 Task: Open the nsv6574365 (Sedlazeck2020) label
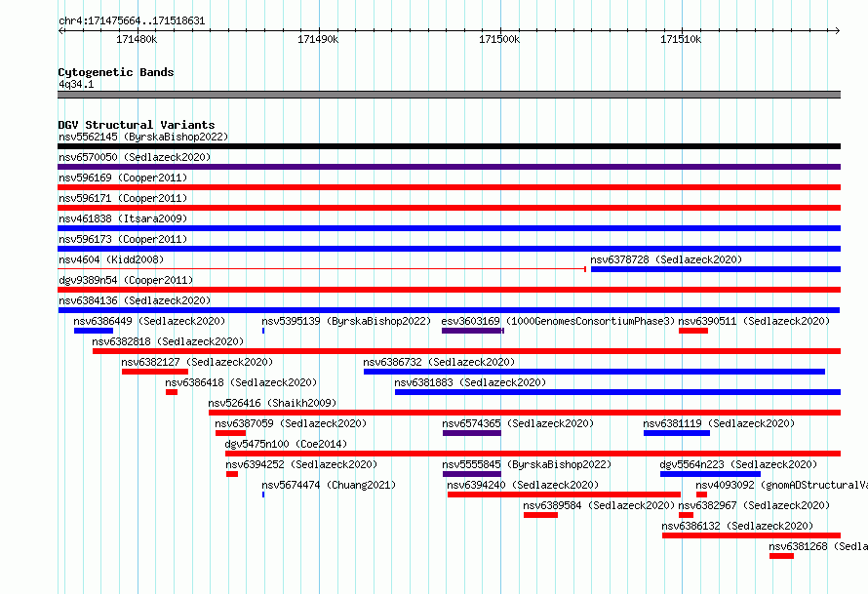518,423
